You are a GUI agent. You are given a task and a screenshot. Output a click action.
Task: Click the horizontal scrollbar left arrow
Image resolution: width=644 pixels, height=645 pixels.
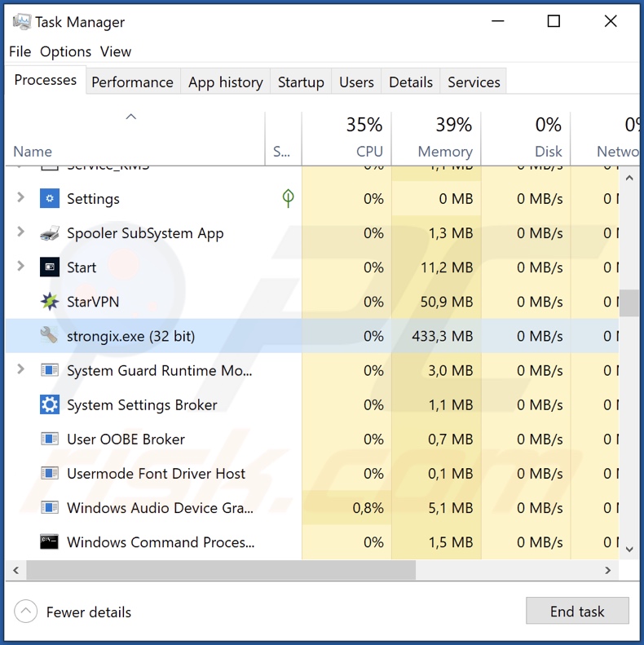tap(16, 570)
